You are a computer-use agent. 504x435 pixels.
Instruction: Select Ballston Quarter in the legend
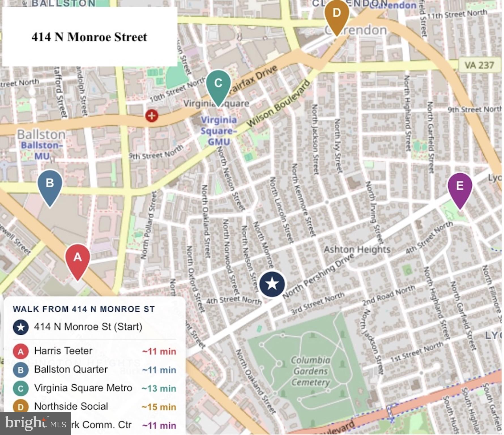coord(71,370)
